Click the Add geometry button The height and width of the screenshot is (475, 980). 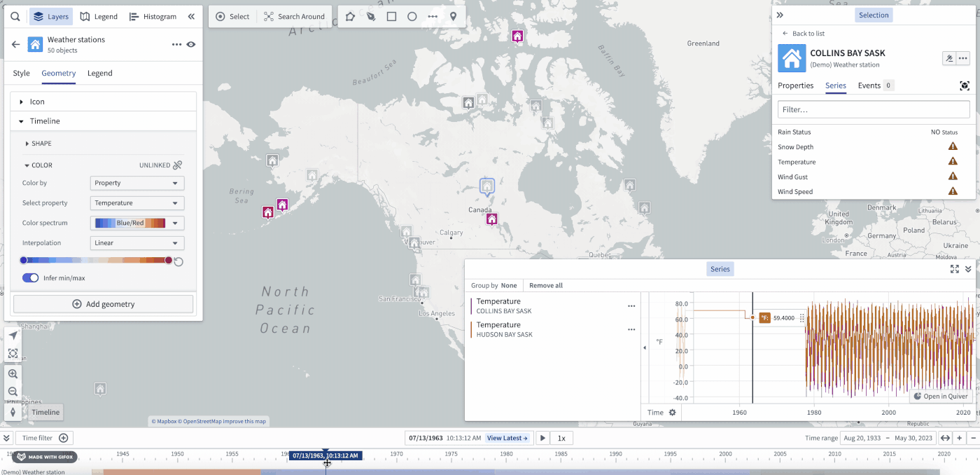point(103,304)
